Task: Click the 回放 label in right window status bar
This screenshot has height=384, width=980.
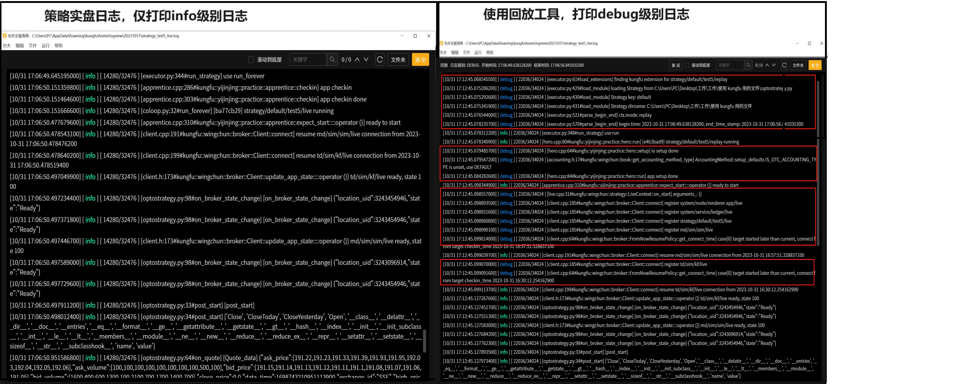Action: (x=444, y=65)
